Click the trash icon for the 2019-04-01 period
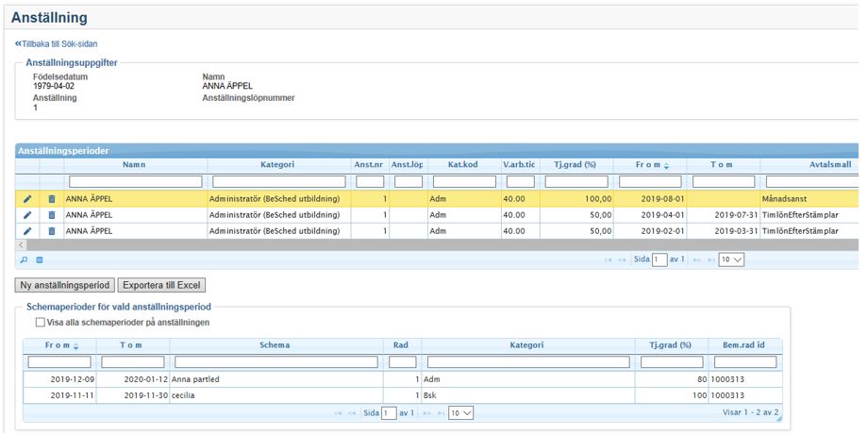Image resolution: width=868 pixels, height=435 pixels. coord(52,214)
